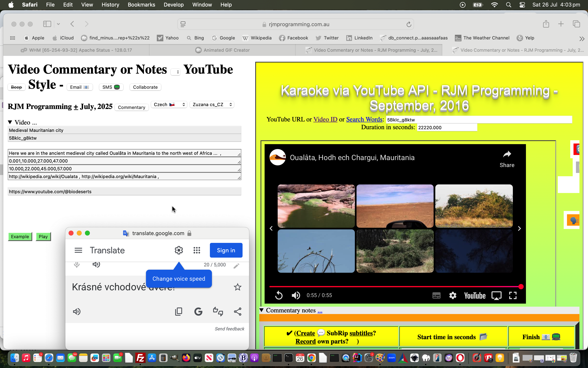
Task: Show next YouTube suggested videos
Action: click(519, 229)
